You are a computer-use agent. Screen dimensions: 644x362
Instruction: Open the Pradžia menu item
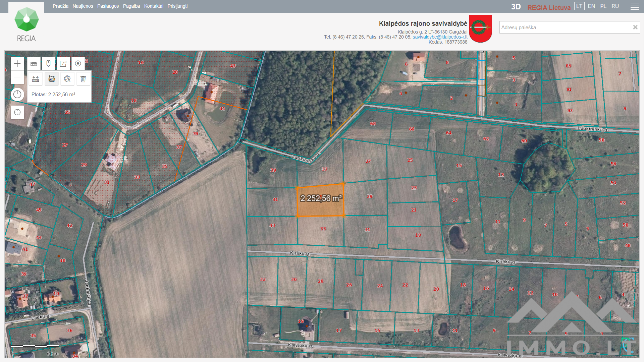[60, 6]
